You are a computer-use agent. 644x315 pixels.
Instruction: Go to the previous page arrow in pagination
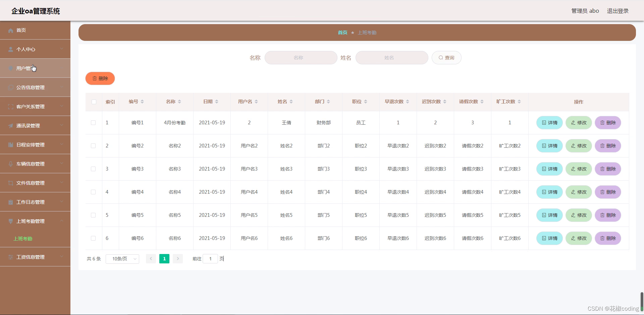point(151,259)
